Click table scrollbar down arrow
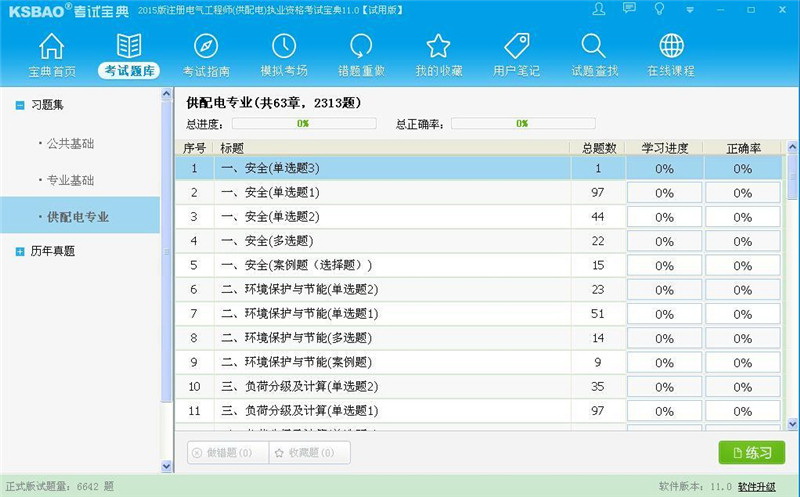Image resolution: width=800 pixels, height=497 pixels. [x=792, y=424]
